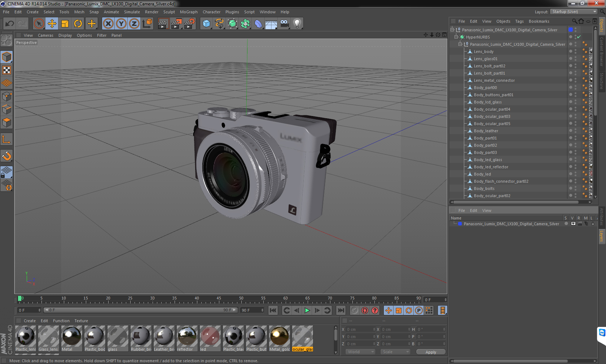Enable the Axis mode L-shaped icon
606x364 pixels.
[6, 139]
